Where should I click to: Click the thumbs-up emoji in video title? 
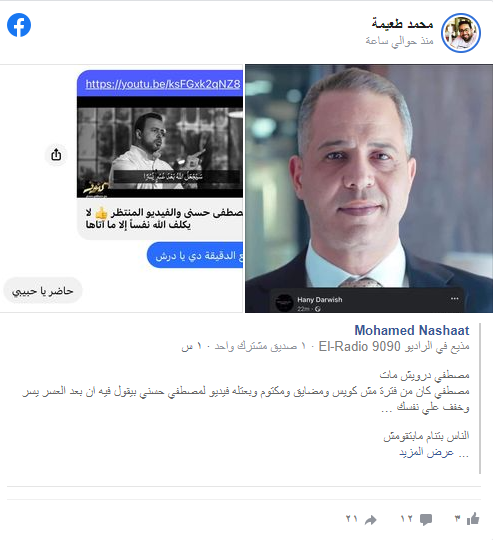coord(102,213)
